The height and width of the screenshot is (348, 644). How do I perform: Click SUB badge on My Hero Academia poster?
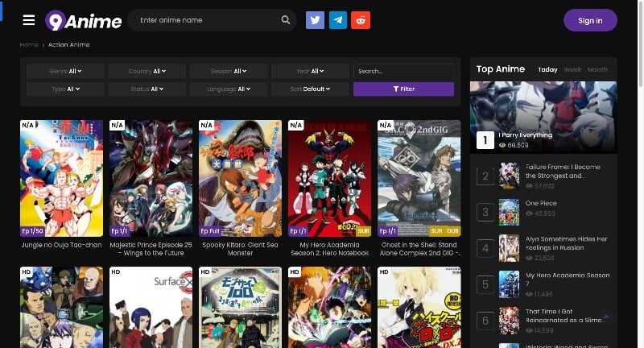(x=363, y=231)
